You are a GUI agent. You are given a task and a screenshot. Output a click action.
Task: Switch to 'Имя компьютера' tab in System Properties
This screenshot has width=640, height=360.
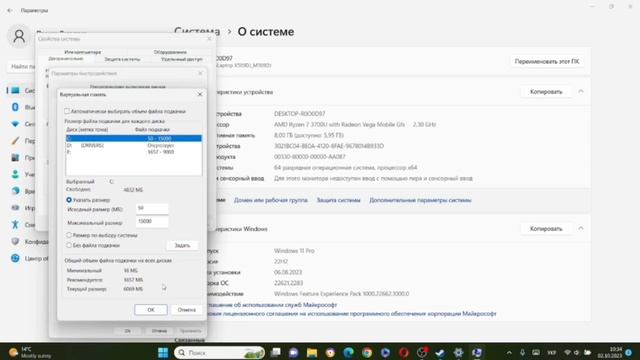point(83,52)
